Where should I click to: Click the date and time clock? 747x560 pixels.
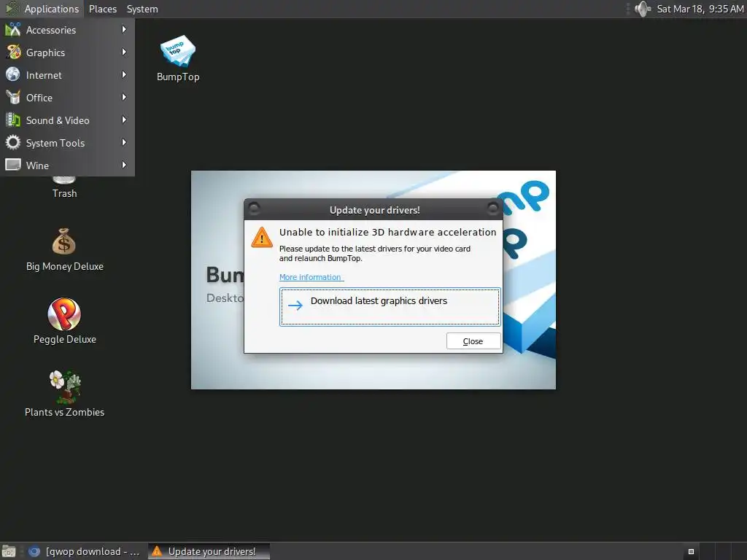coord(700,9)
